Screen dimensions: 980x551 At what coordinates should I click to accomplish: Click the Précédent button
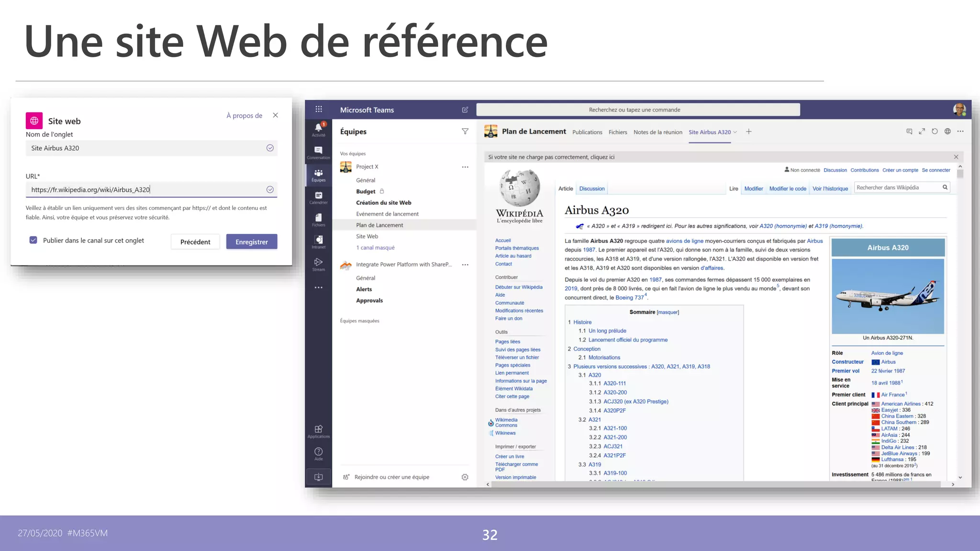click(x=195, y=242)
